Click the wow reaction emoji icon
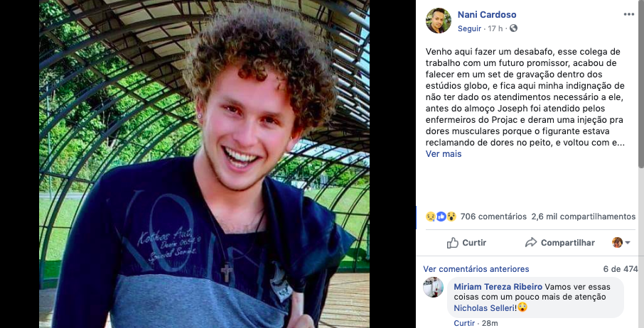Viewport: 644px width, 328px height. click(x=451, y=217)
